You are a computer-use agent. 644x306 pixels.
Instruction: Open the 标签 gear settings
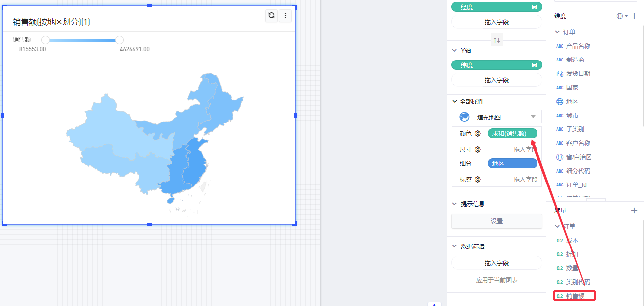pyautogui.click(x=478, y=180)
